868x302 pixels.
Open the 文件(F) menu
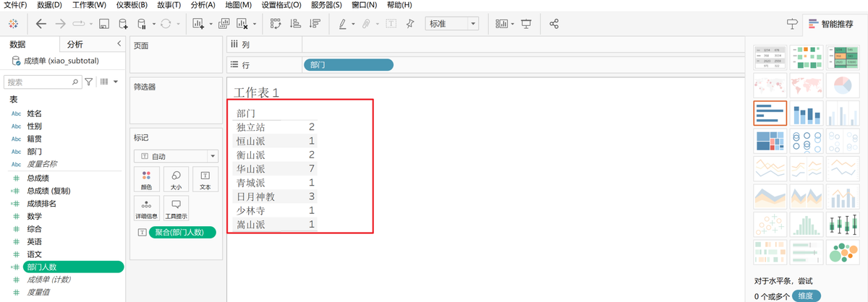(15, 5)
